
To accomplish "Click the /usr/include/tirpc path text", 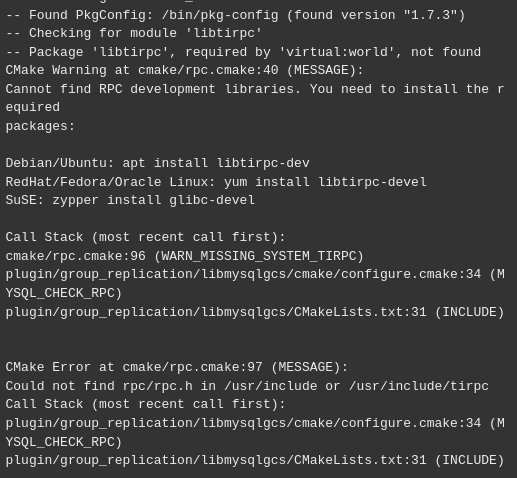I will pyautogui.click(x=419, y=386).
